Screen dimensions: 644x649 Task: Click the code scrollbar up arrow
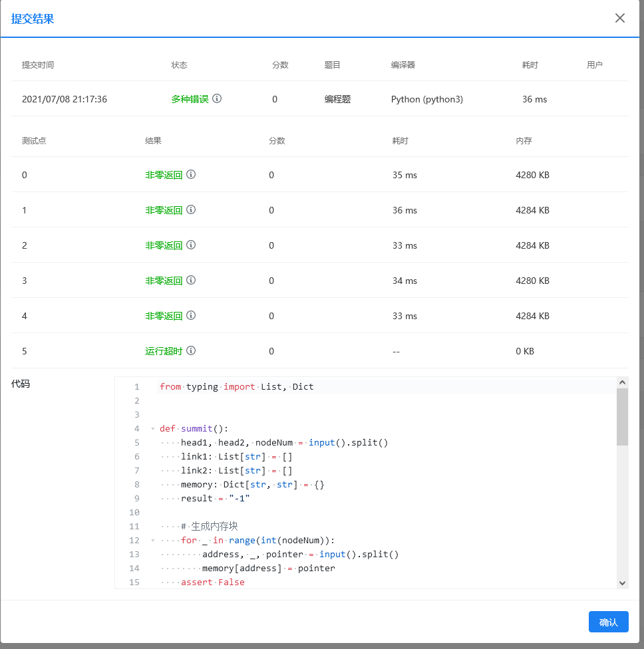tap(622, 382)
